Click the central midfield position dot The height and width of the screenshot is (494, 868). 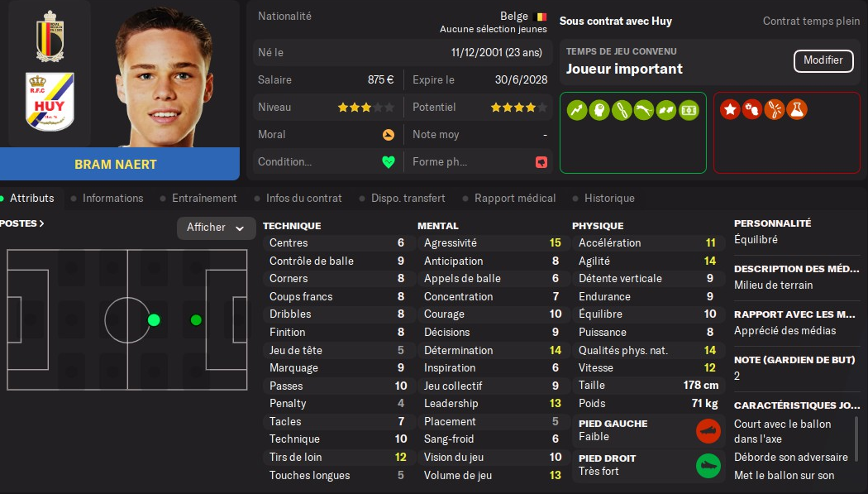pos(154,320)
